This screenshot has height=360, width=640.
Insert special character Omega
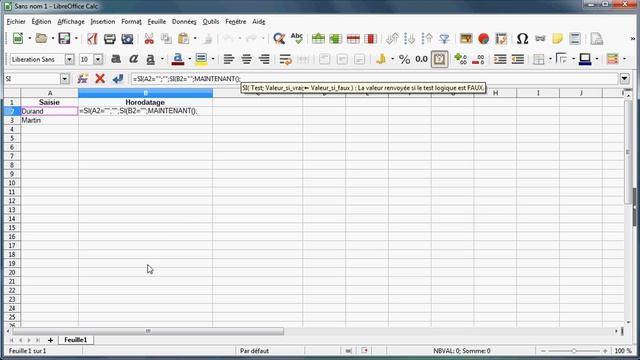coord(522,38)
